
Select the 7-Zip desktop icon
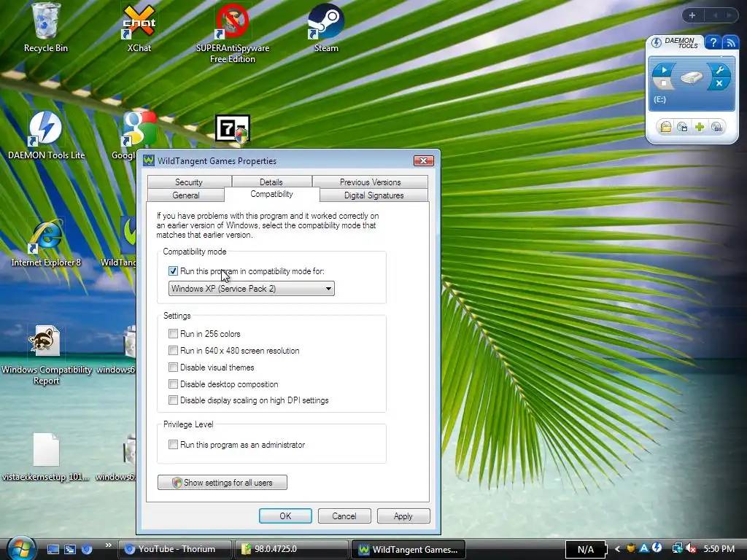tap(233, 128)
